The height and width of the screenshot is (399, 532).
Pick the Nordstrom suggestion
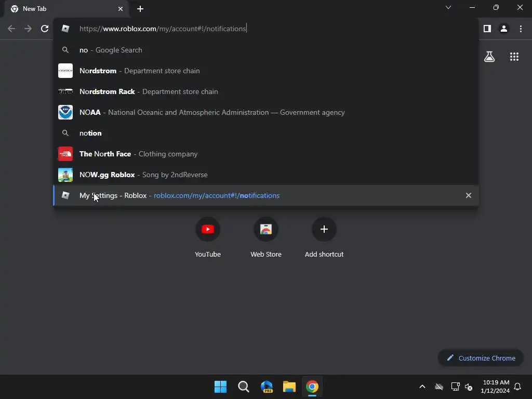(x=266, y=71)
